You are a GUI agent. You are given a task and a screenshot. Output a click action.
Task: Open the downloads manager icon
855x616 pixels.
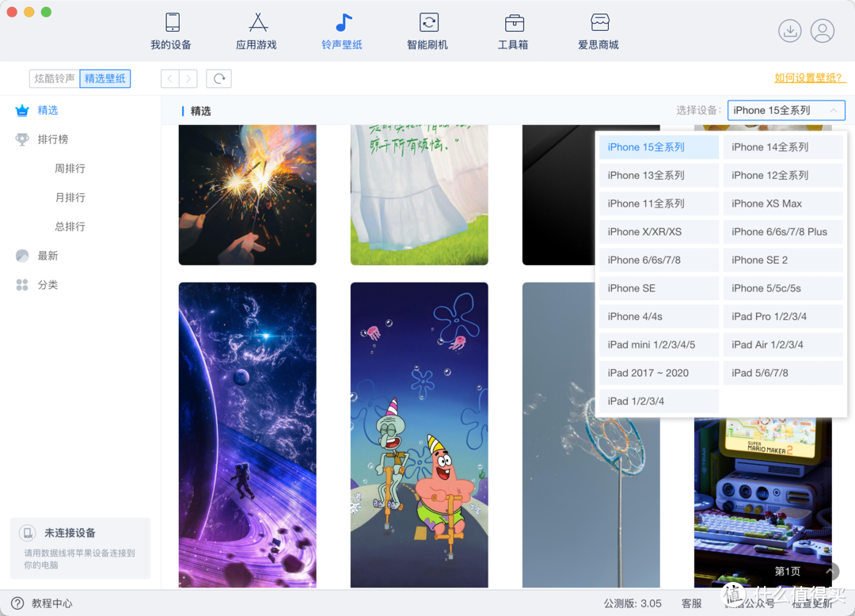789,31
